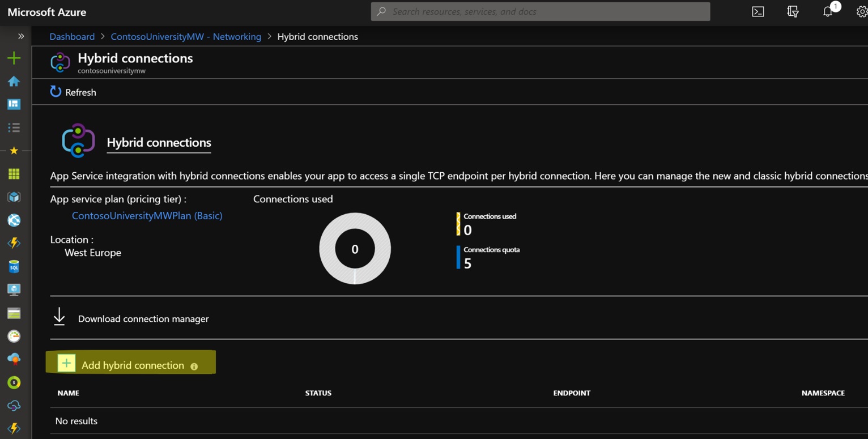
Task: Open the ContosoUniversityMWPlan (Basic) link
Action: [147, 216]
